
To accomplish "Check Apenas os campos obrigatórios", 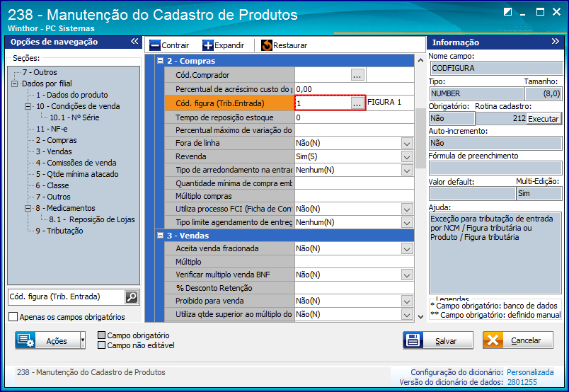I will (13, 317).
